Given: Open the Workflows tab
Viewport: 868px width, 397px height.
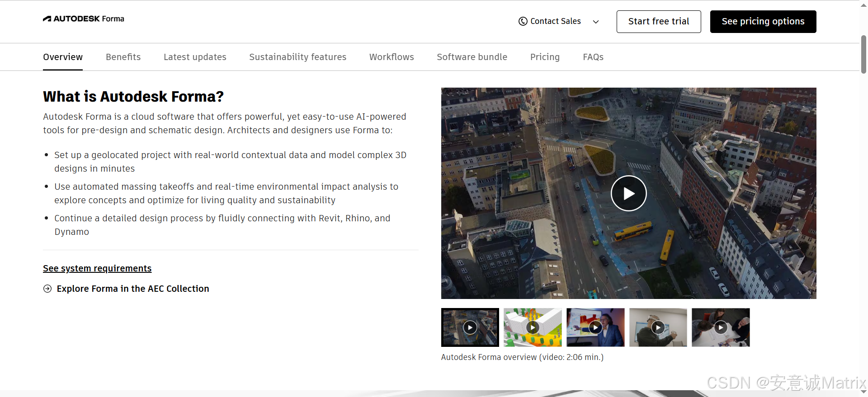Looking at the screenshot, I should (x=392, y=57).
